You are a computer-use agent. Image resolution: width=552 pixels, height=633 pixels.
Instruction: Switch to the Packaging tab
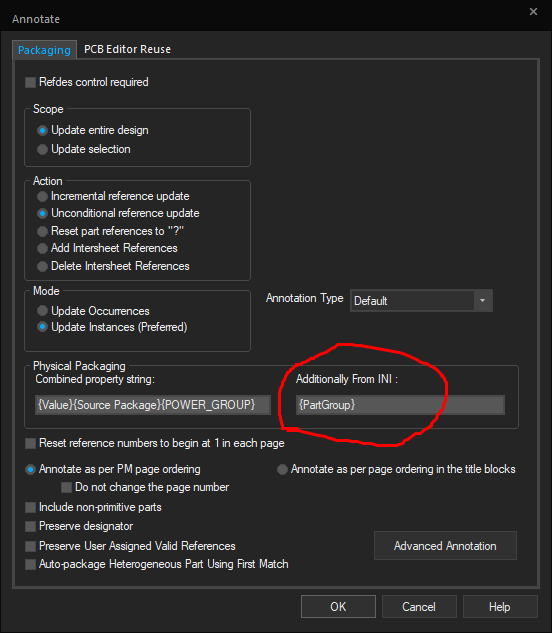coord(44,50)
